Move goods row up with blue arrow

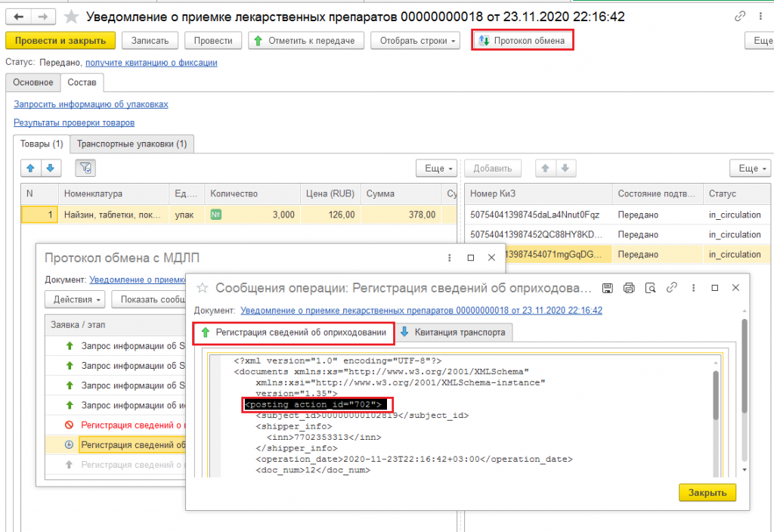(x=30, y=169)
